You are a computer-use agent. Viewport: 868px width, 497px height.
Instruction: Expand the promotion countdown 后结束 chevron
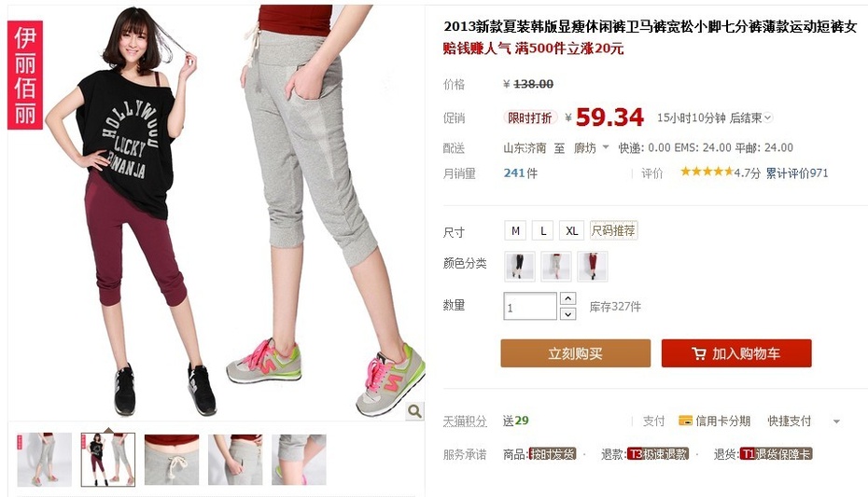(x=768, y=117)
